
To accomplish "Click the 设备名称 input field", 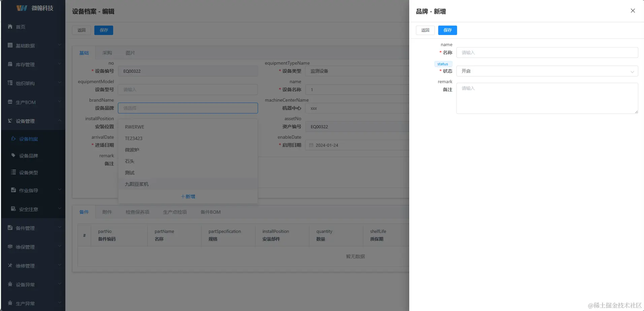I will click(357, 90).
